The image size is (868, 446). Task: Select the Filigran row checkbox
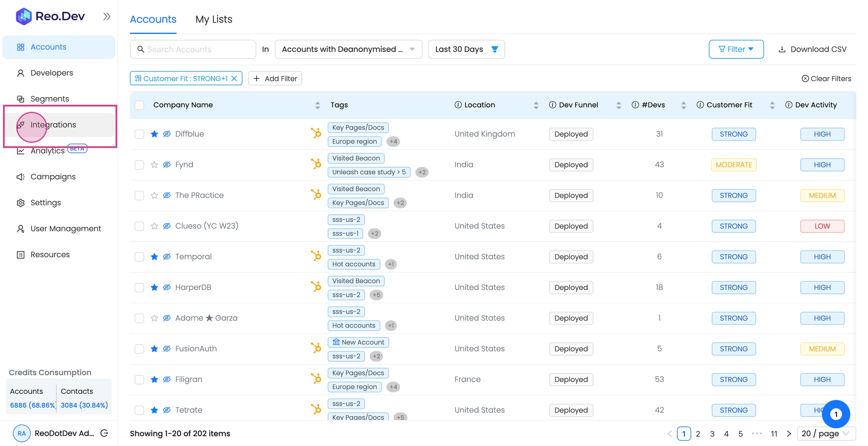[139, 379]
